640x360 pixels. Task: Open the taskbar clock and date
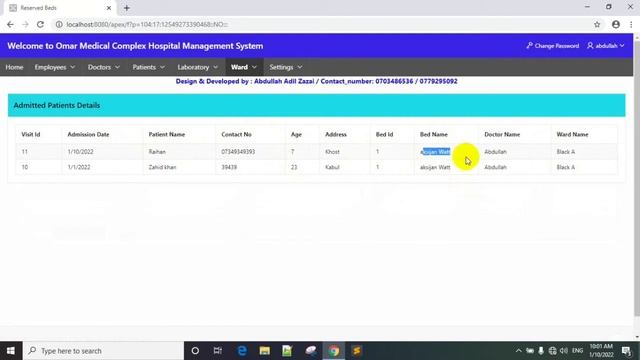(x=601, y=351)
